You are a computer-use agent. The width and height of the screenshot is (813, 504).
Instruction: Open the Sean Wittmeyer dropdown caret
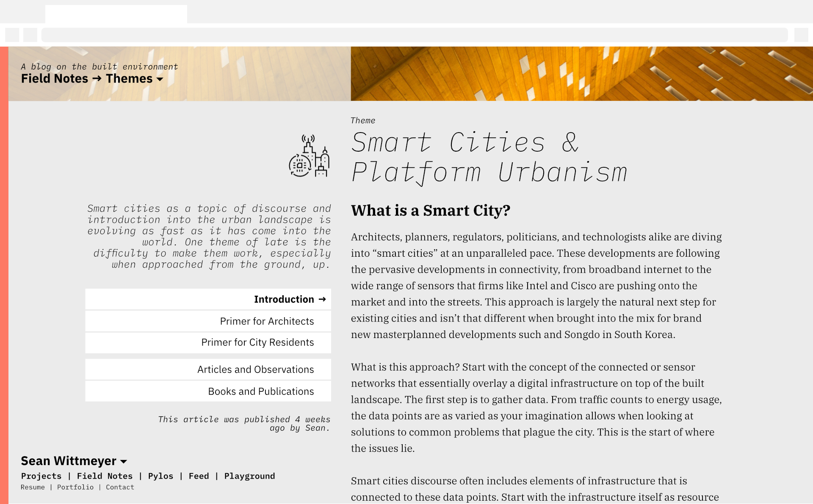pyautogui.click(x=124, y=462)
